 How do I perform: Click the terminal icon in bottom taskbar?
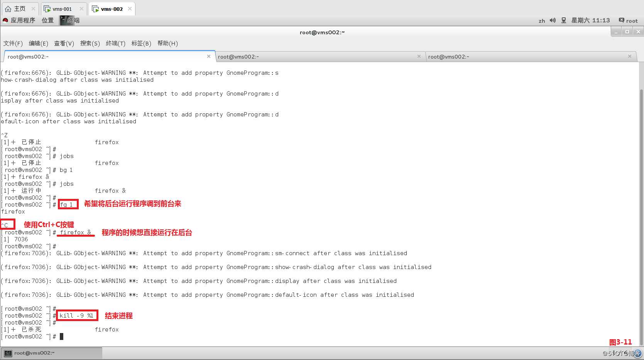pos(8,353)
